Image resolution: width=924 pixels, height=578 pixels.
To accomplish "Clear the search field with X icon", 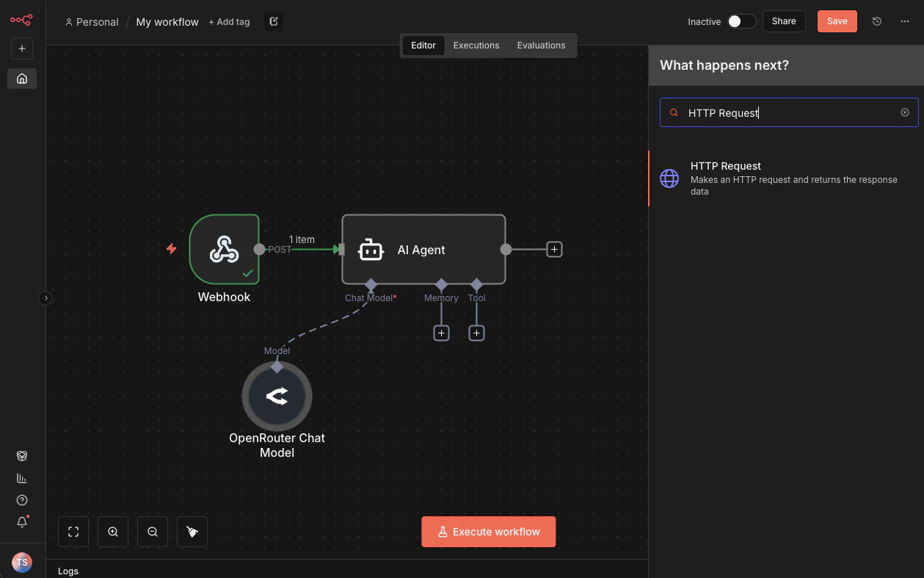I will point(905,112).
